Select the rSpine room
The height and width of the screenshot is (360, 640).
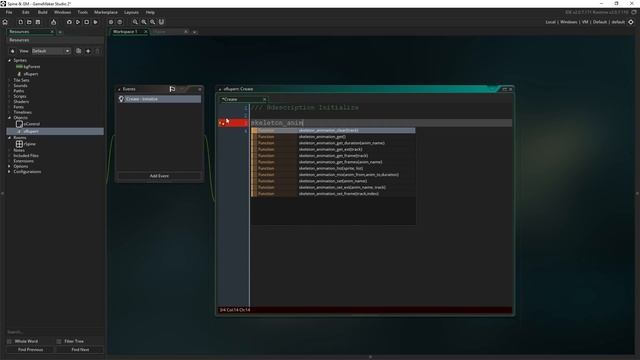click(30, 144)
